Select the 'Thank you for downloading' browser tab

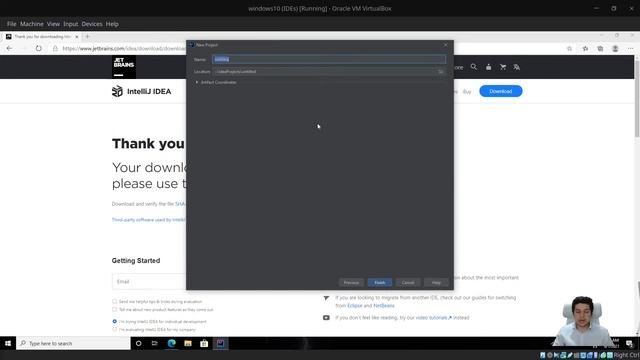point(41,36)
